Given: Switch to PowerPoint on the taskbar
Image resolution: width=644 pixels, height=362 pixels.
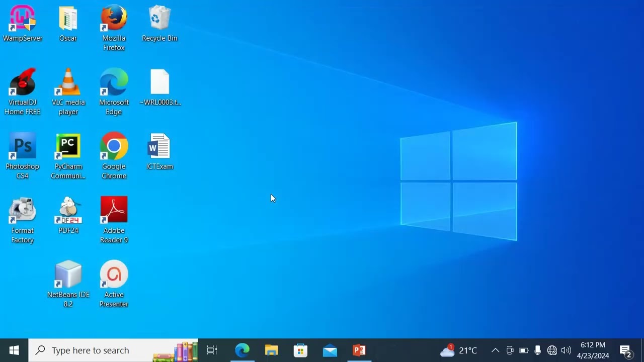Looking at the screenshot, I should click(x=359, y=350).
